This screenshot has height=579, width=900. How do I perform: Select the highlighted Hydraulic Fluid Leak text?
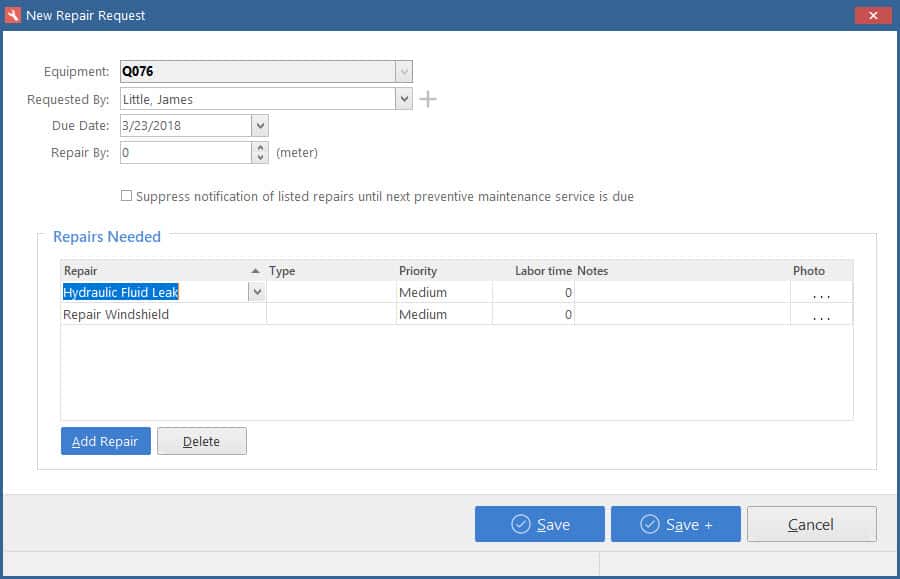pos(121,292)
